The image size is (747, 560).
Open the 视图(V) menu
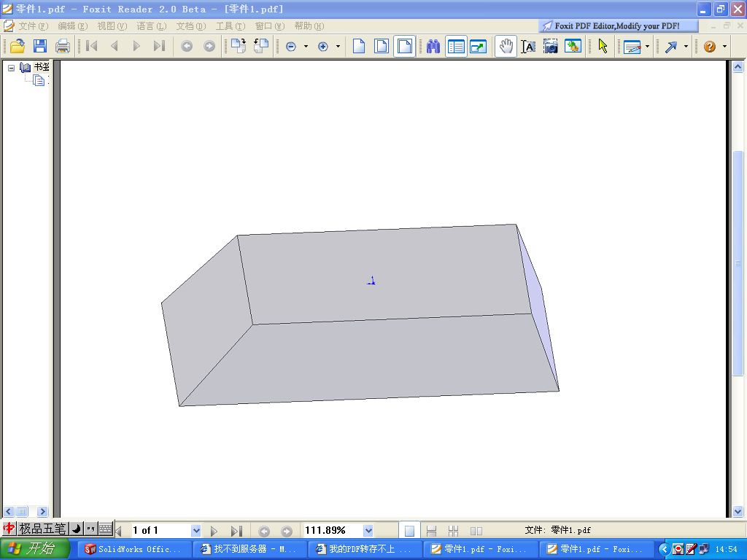tap(112, 26)
